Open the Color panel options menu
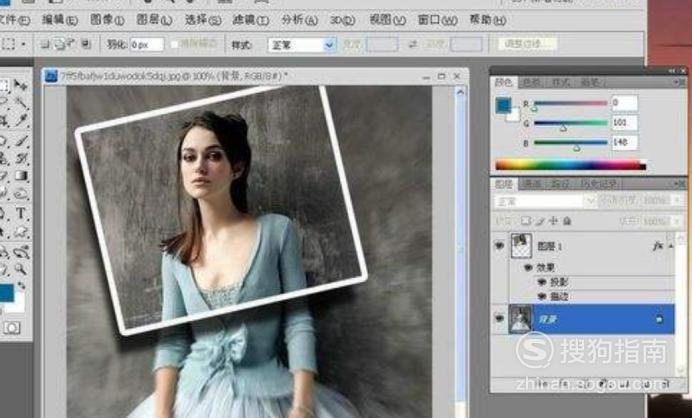The height and width of the screenshot is (418, 692). (680, 82)
